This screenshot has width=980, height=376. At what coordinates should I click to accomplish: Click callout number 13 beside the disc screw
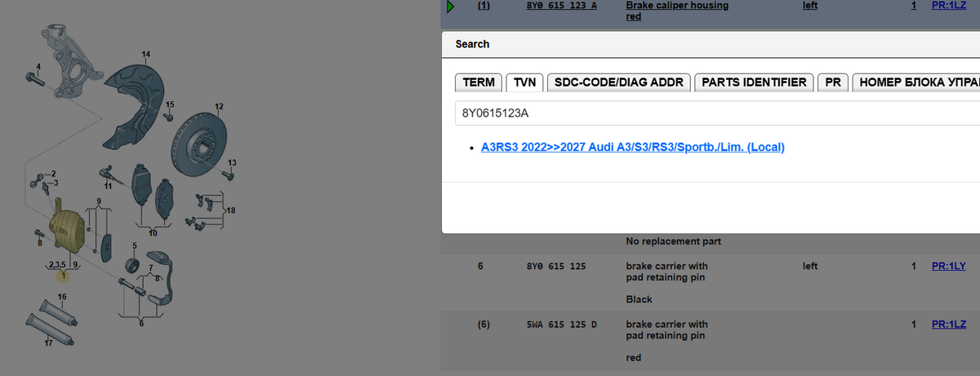pos(232,161)
